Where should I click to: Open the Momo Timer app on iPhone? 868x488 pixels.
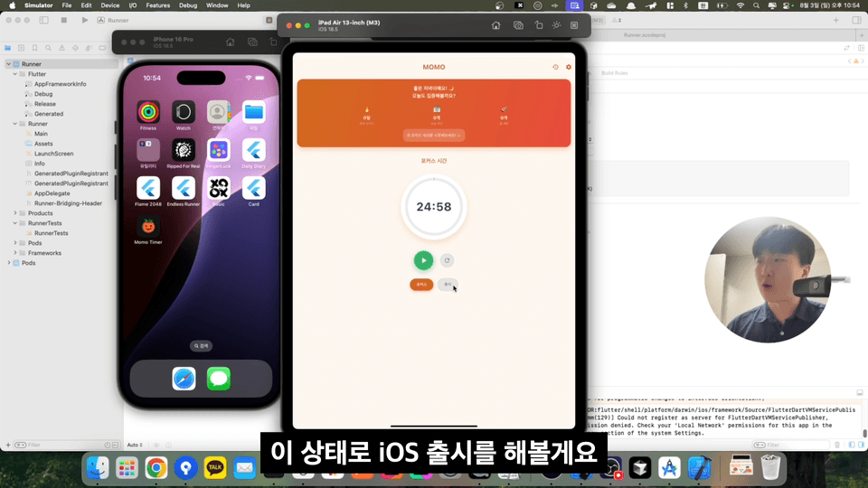click(148, 226)
